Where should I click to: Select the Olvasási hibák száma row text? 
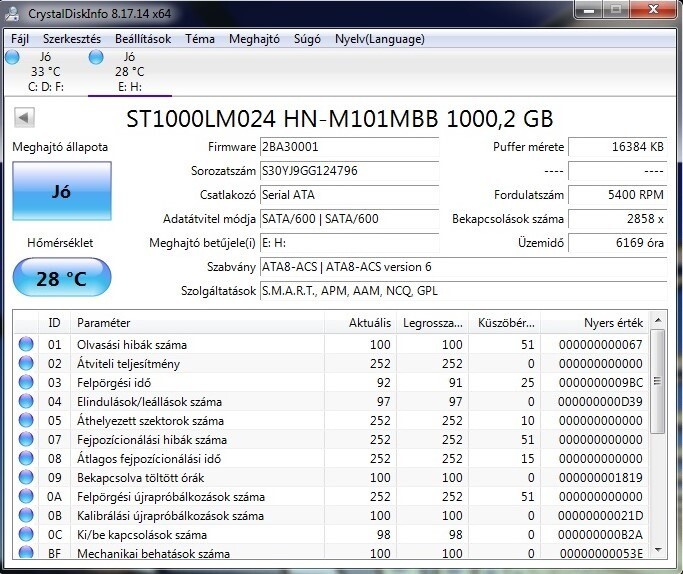(132, 345)
